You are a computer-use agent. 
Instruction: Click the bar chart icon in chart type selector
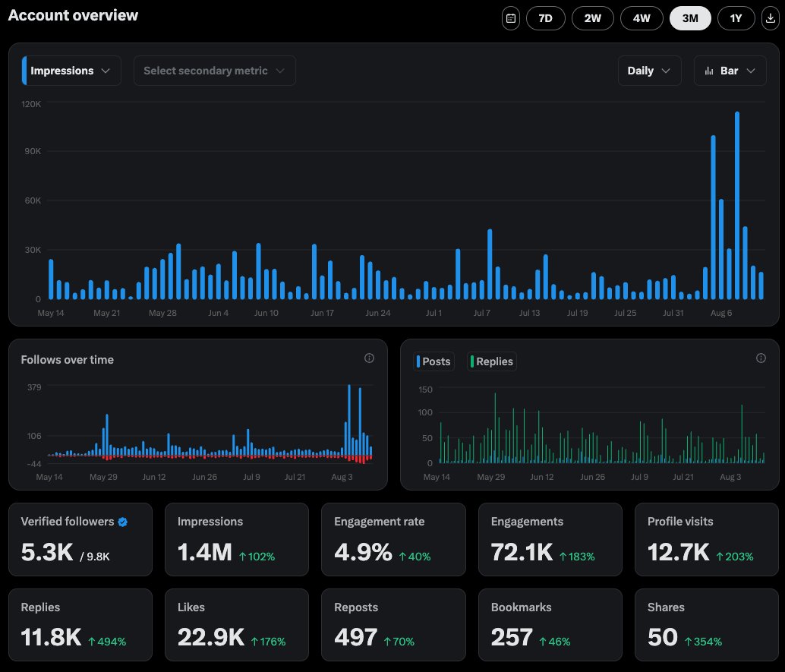709,71
